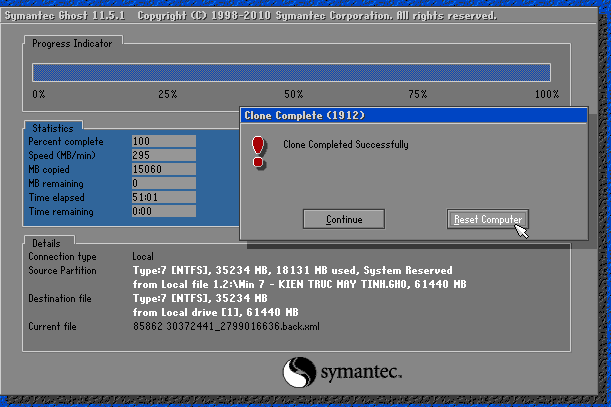Viewport: 611px width, 407px height.
Task: Click the Symantec Ghost 11.5.1 title text
Action: [65, 16]
